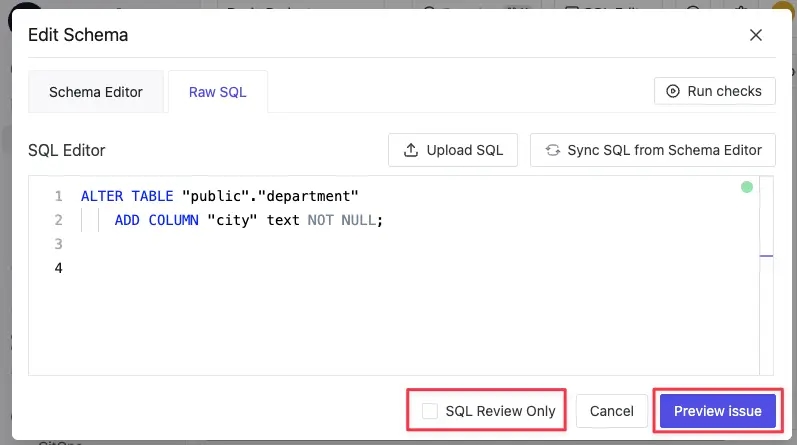Screen dimensions: 797x445
Task: Click the NOT NULL constraint text
Action: click(342, 220)
